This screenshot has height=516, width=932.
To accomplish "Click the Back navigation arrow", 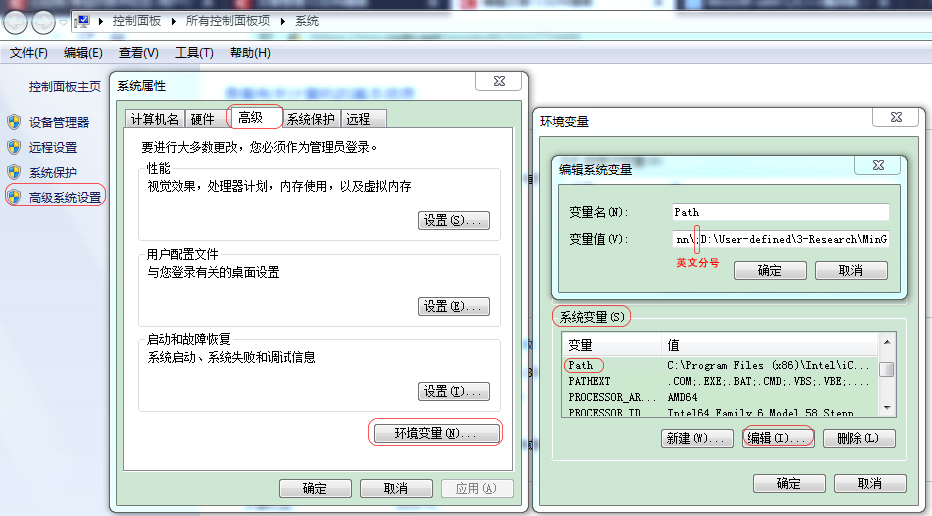I will coord(15,23).
